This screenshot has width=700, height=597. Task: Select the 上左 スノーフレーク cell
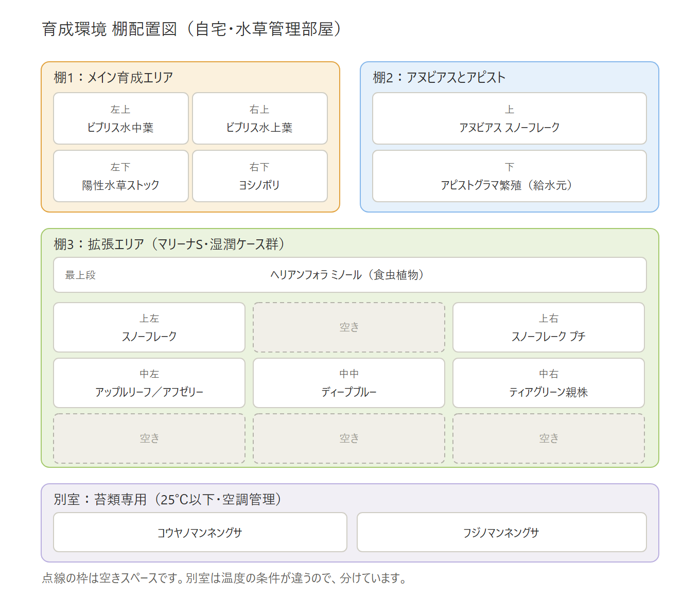click(149, 327)
